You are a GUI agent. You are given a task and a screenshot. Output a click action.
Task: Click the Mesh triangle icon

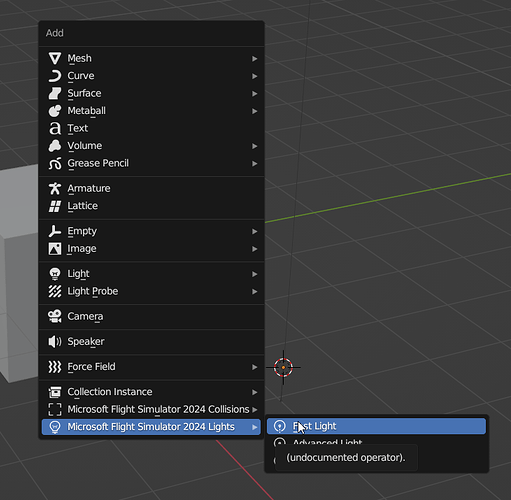click(x=55, y=58)
